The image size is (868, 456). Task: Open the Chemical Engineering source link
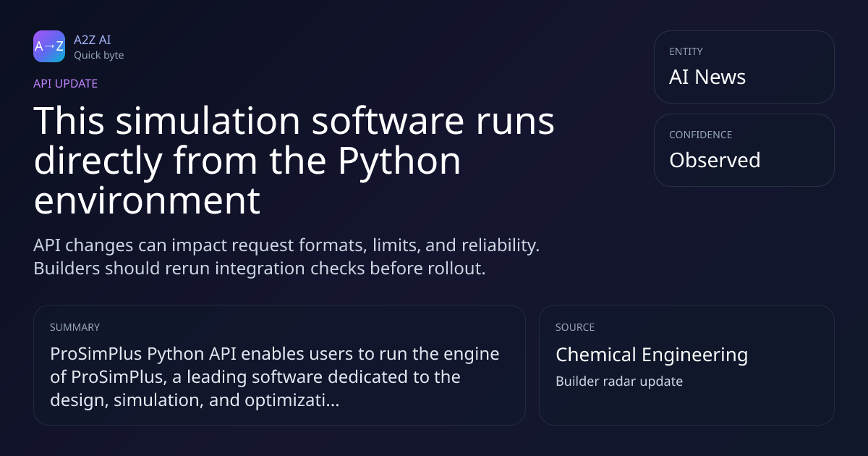pyautogui.click(x=651, y=355)
